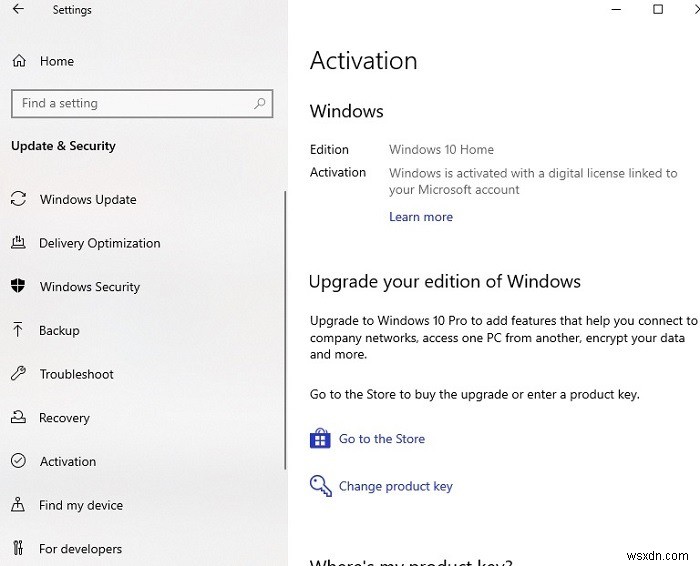The height and width of the screenshot is (566, 700).
Task: Click the back arrow in Settings
Action: click(18, 9)
